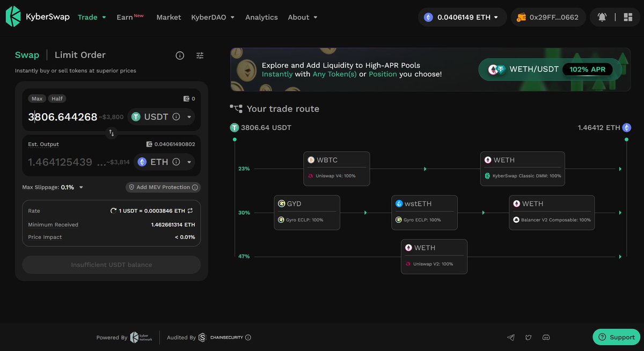Click Insufficient USDT balance button
Screen dimensions: 644x351
pyautogui.click(x=112, y=265)
